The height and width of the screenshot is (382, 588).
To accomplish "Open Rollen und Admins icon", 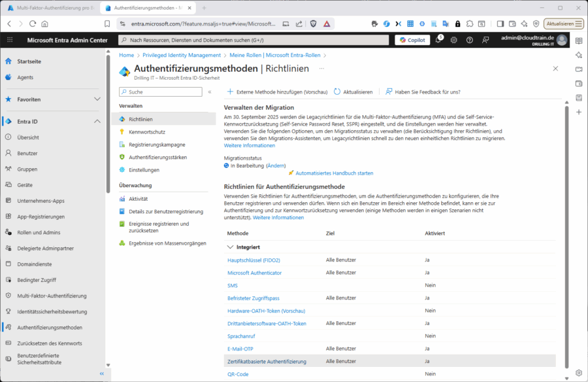I will [8, 232].
